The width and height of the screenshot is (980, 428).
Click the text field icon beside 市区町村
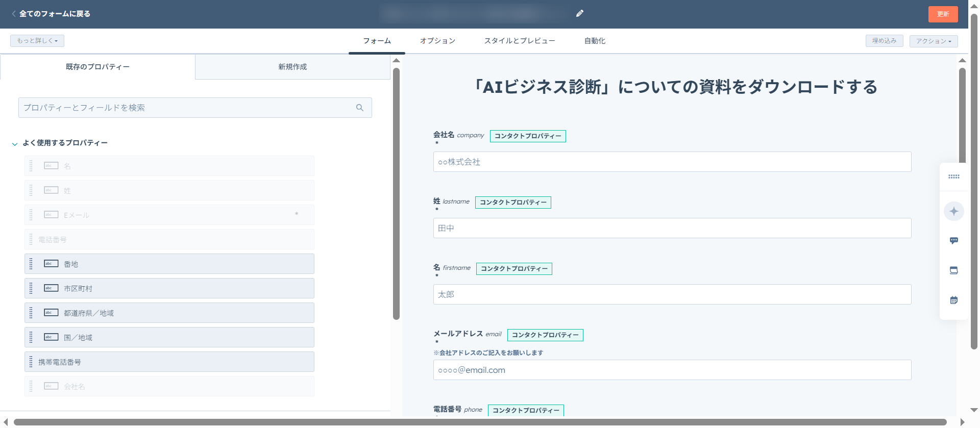click(51, 288)
